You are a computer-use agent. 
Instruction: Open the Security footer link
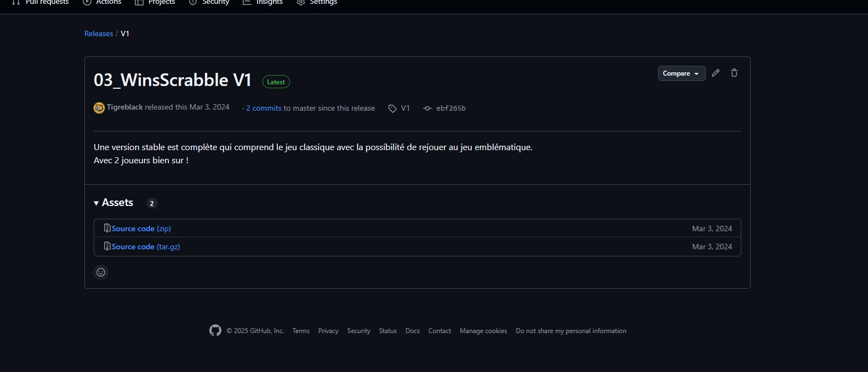[359, 331]
